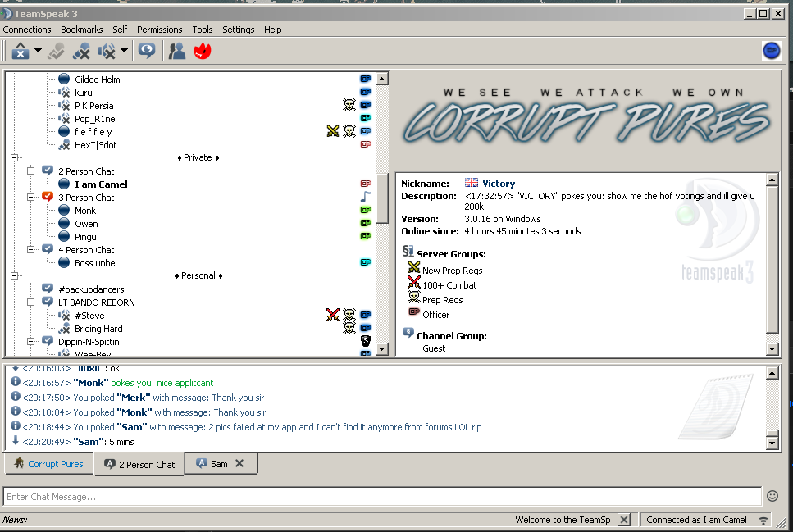Click the greyed Disconnect toolbar icon
The height and width of the screenshot is (532, 793).
(56, 51)
